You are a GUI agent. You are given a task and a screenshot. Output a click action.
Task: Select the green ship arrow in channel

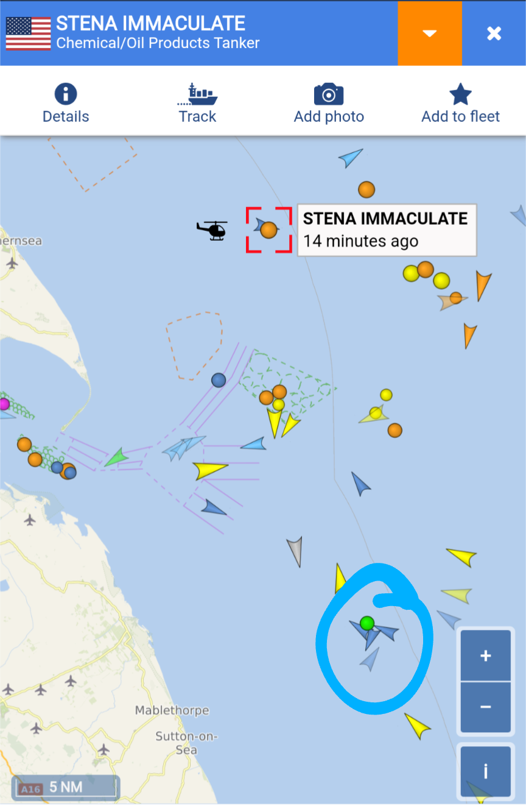coord(117,457)
